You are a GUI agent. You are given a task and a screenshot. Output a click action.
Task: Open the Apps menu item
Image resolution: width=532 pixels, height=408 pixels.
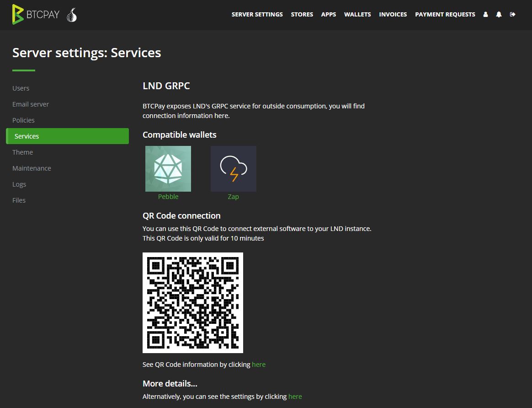(x=329, y=14)
